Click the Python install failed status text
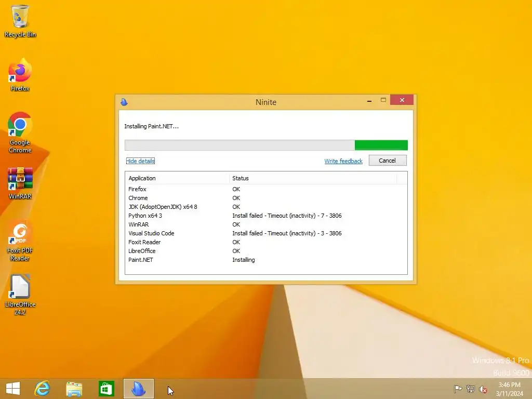 click(287, 216)
